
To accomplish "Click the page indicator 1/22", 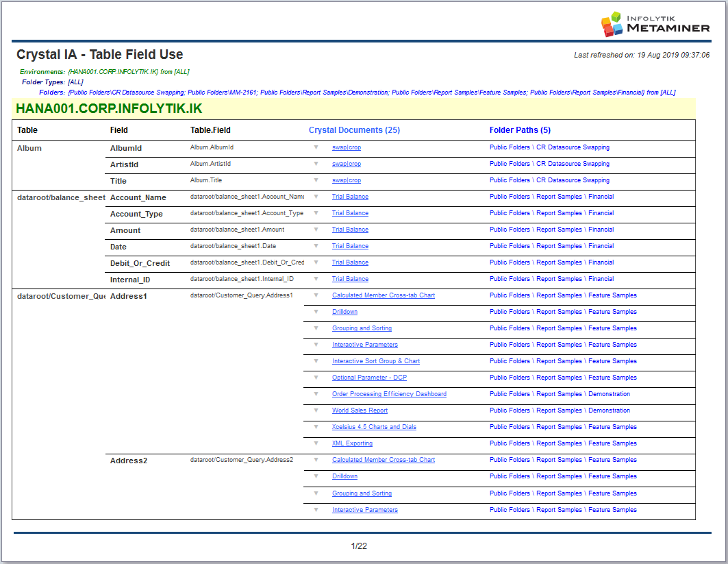I will (359, 546).
